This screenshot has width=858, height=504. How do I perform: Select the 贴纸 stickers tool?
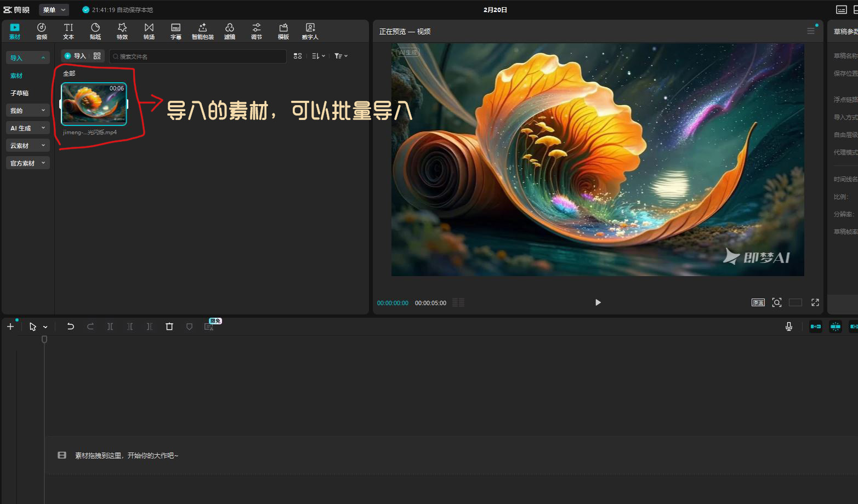(x=95, y=31)
